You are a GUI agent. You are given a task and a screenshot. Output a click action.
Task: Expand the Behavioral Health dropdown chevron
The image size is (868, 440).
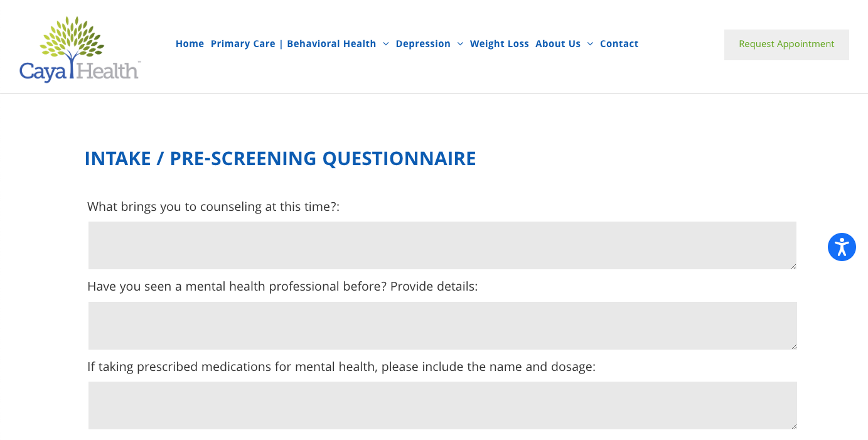[x=385, y=44]
